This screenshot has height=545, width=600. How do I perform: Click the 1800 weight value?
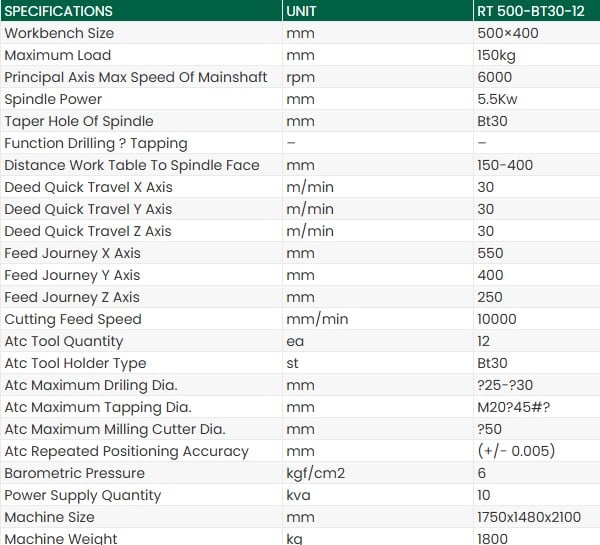[x=492, y=539]
